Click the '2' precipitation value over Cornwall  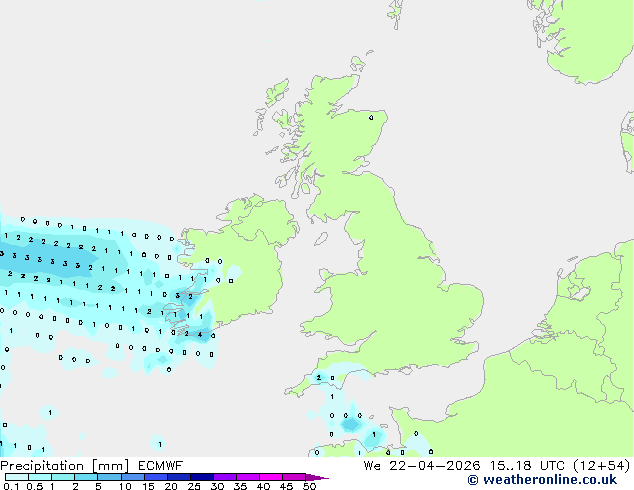[319, 378]
